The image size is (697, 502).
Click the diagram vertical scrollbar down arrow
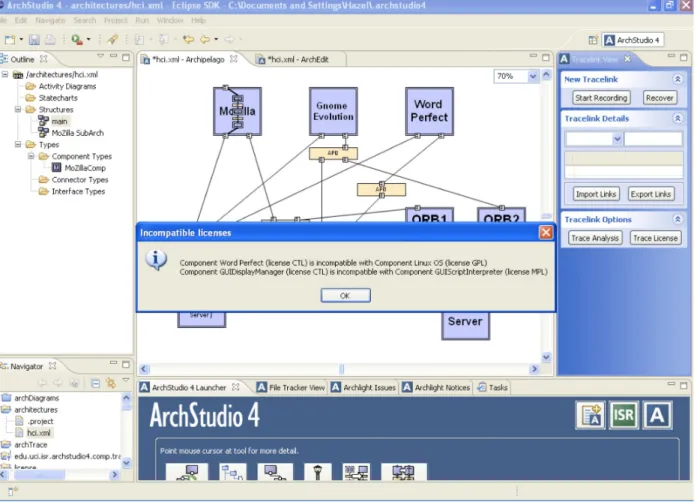[x=546, y=357]
